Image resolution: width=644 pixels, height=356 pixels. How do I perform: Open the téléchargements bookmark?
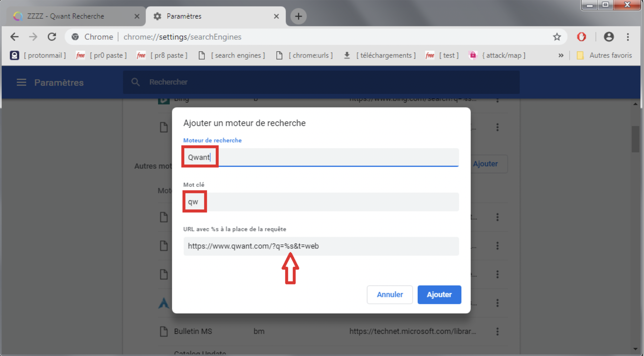coord(380,55)
